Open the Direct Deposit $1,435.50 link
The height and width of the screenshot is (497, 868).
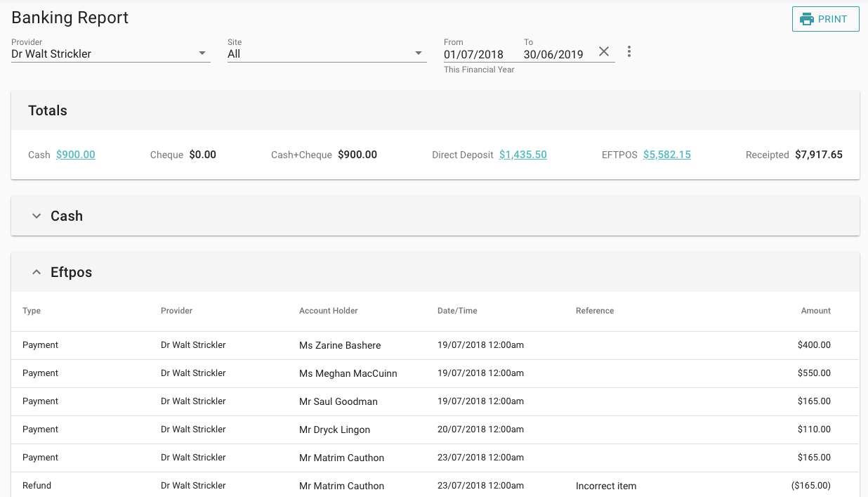pyautogui.click(x=522, y=155)
